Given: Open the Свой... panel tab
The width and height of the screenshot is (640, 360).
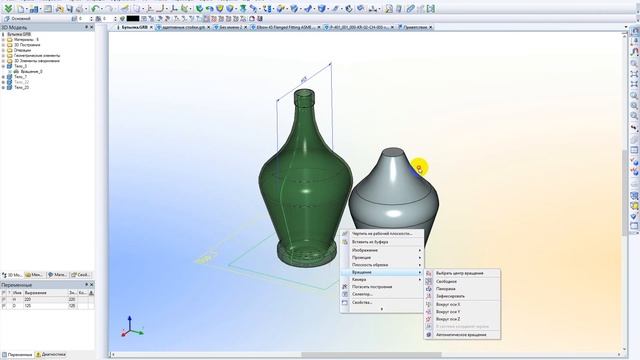Looking at the screenshot, I should [x=80, y=275].
